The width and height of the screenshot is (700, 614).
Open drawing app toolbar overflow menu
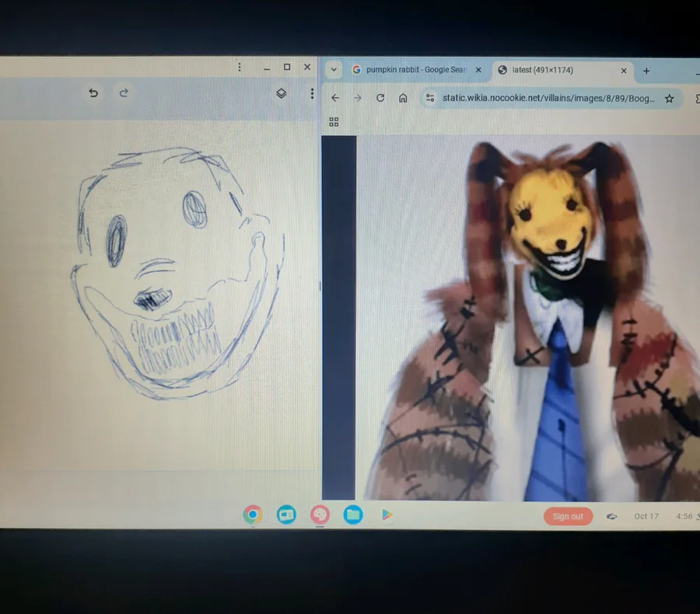[312, 93]
